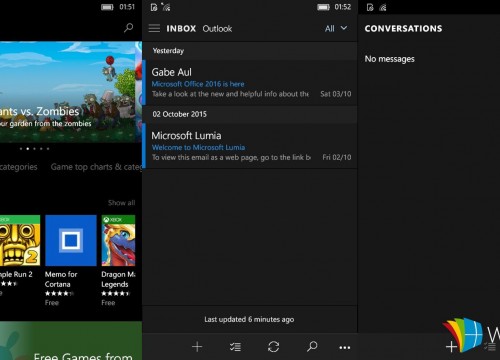Screen dimensions: 500x360
Task: Click battery icon in Store status bar
Action: pos(107,7)
